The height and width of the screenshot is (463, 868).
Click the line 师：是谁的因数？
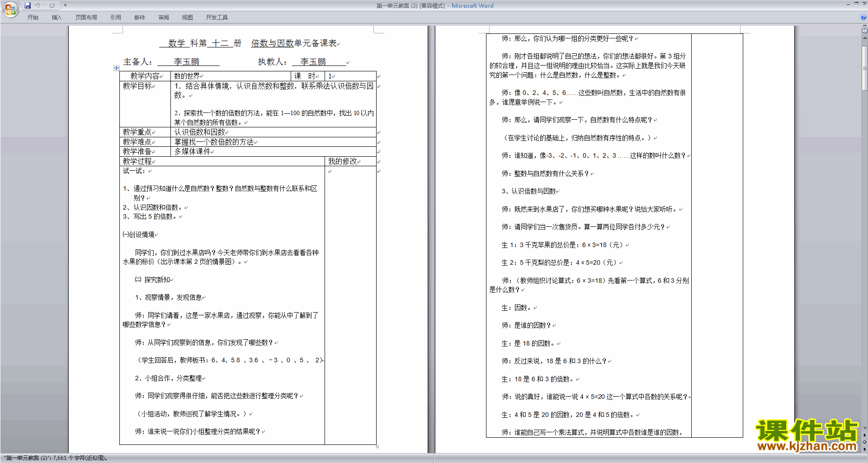coord(526,325)
